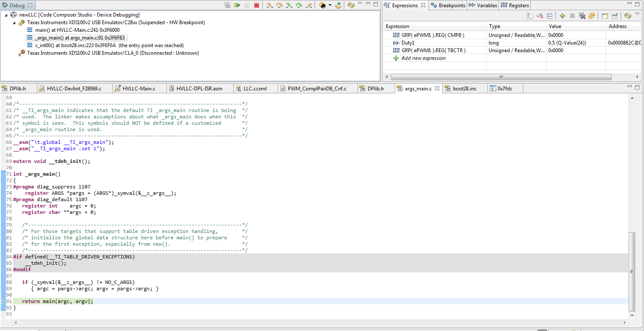Collapse the newLLC debug tree node

coord(6,15)
